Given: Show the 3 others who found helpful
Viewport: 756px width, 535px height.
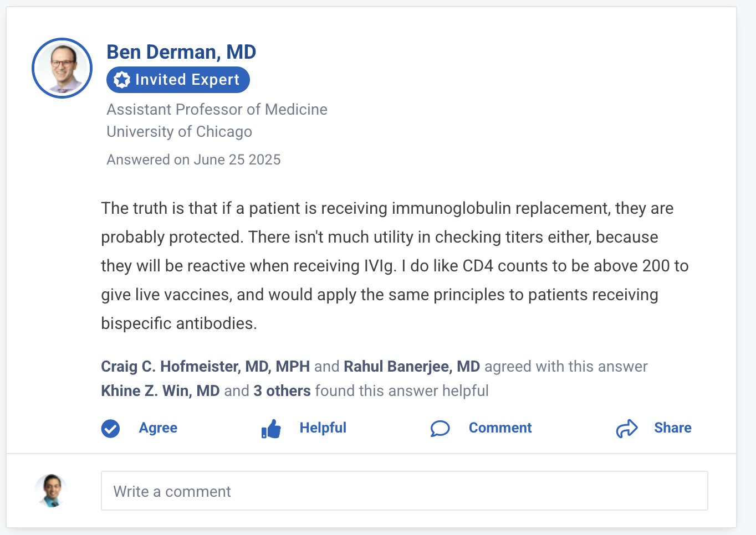Looking at the screenshot, I should [282, 391].
